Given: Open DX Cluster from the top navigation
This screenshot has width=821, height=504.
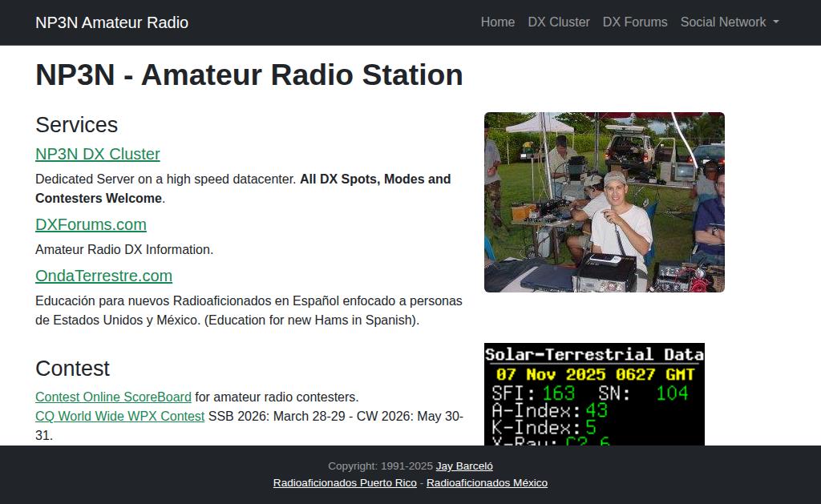Looking at the screenshot, I should (558, 22).
